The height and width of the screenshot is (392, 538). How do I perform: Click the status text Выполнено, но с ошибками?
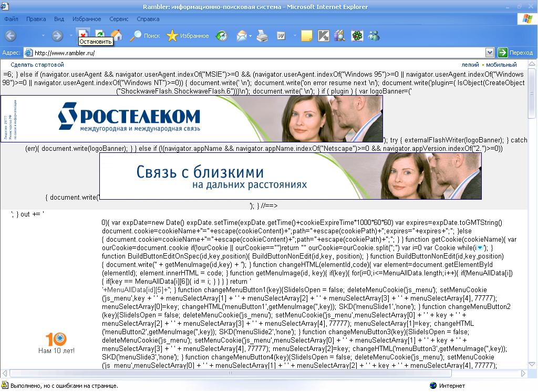[64, 386]
